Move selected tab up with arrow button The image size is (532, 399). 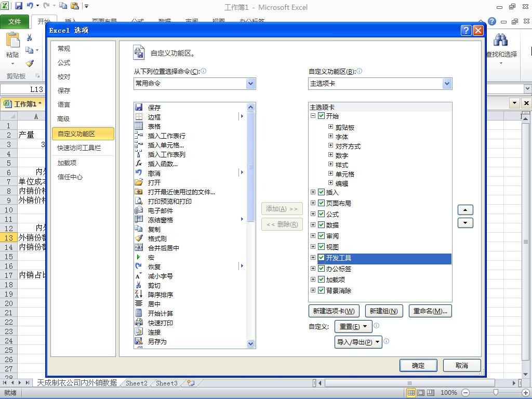tap(465, 210)
